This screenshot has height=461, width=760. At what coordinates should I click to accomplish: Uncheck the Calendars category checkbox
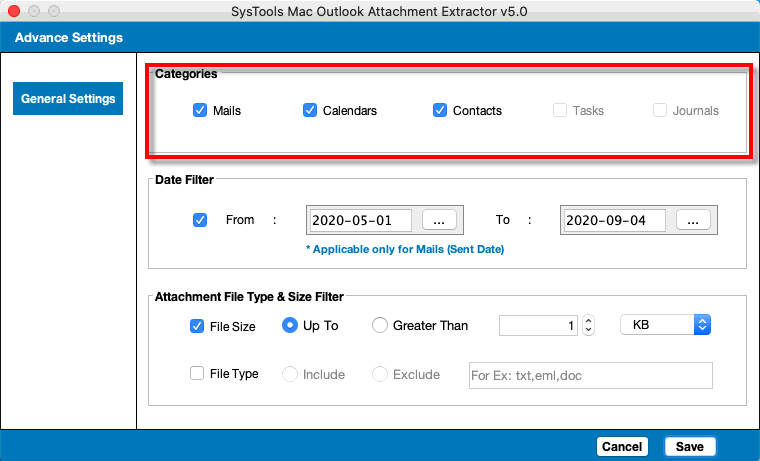310,111
